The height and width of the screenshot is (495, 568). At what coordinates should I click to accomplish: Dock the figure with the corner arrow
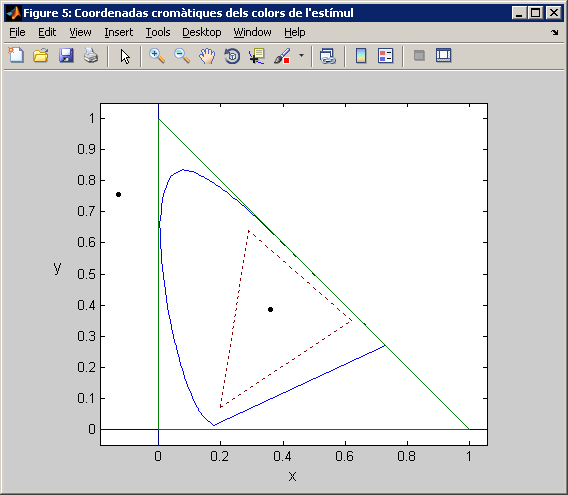click(x=555, y=32)
